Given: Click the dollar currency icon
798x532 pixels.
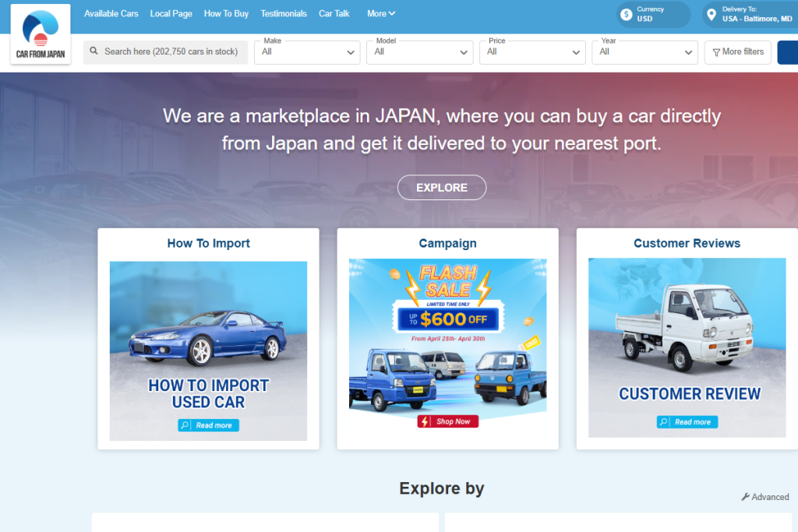Looking at the screenshot, I should [x=627, y=15].
